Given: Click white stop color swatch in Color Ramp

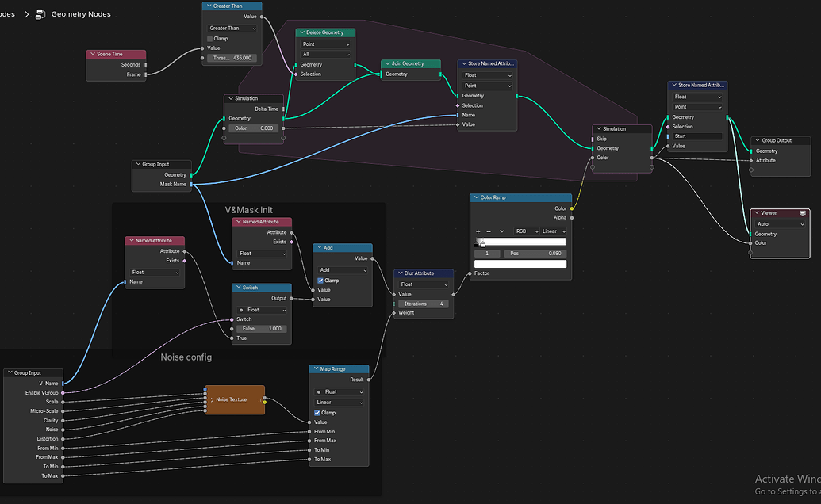Looking at the screenshot, I should point(520,264).
